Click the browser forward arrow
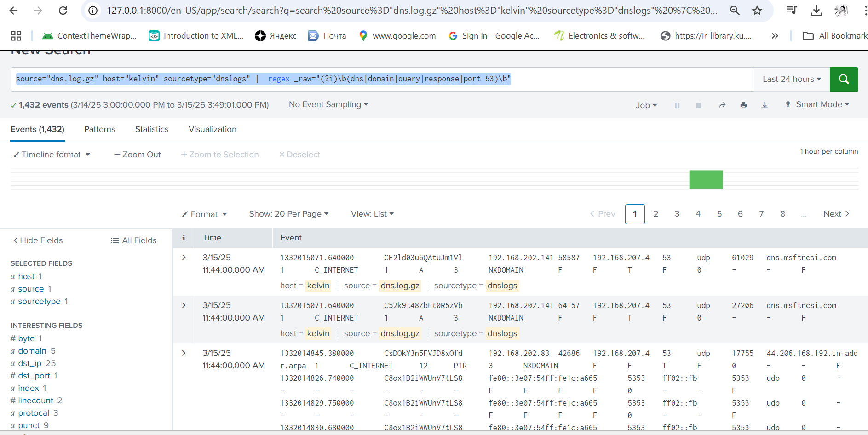The image size is (868, 435). point(38,11)
